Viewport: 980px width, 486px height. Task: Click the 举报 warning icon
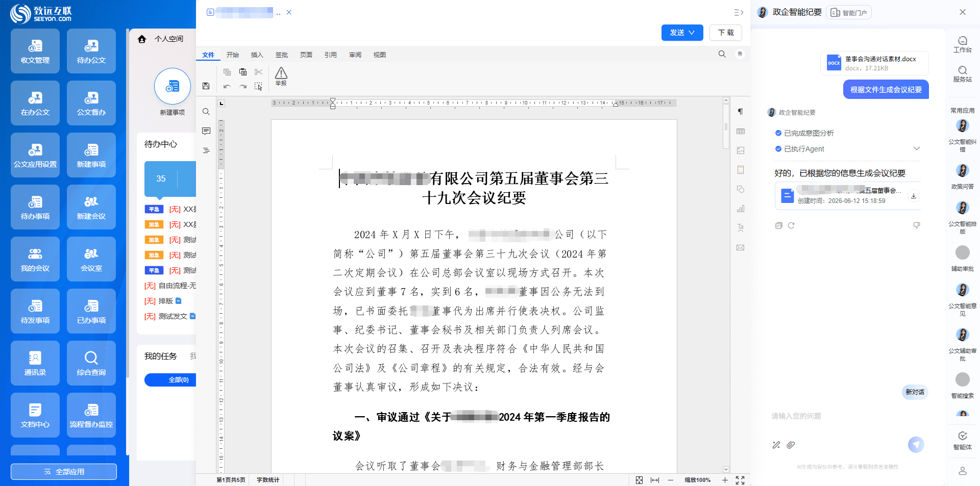(281, 76)
